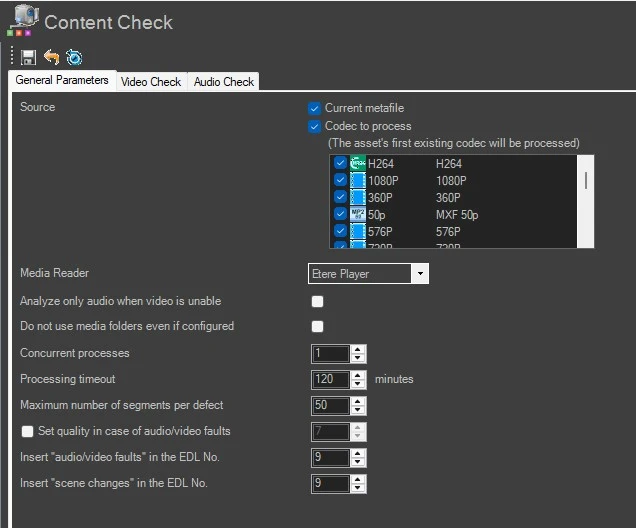The height and width of the screenshot is (528, 636).
Task: Toggle Do not use media folders checkbox
Action: pos(317,326)
